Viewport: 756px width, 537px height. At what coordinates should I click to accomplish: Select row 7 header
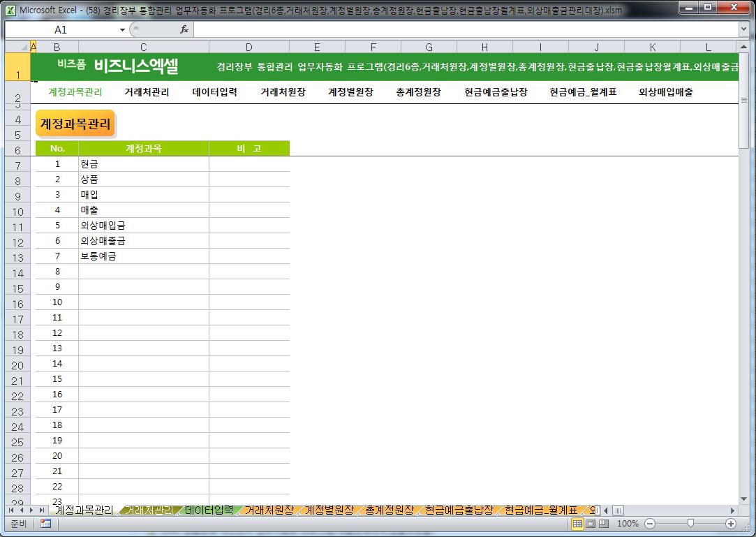click(x=17, y=165)
